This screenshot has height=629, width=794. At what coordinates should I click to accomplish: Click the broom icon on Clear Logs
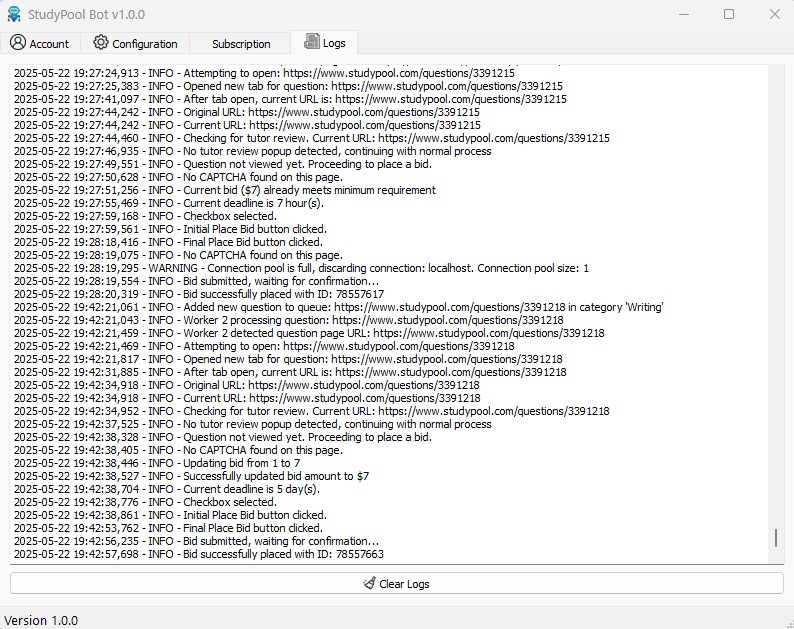369,583
